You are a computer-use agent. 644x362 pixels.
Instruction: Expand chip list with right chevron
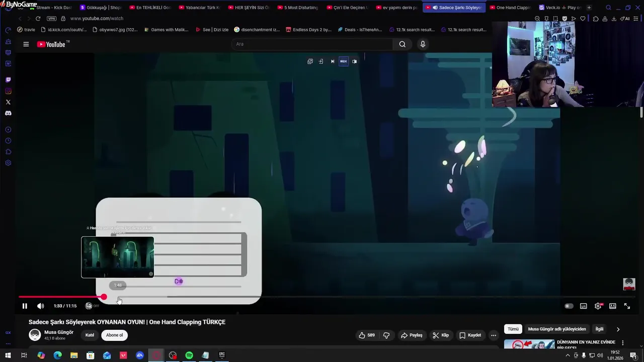point(618,329)
